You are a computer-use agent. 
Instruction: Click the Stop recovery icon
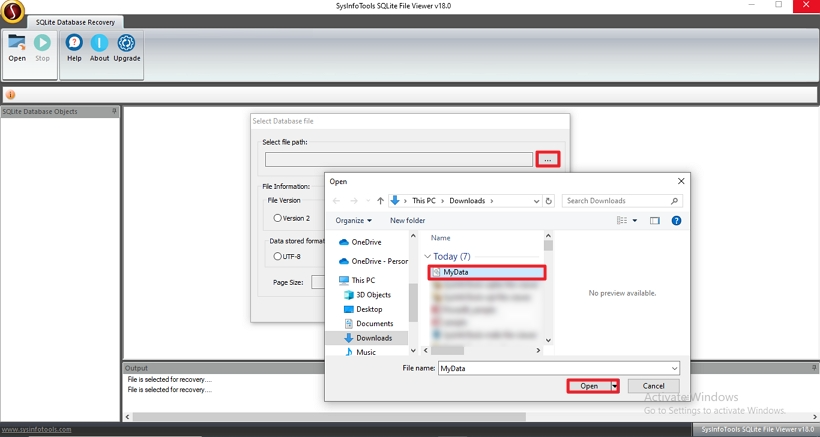pos(42,46)
